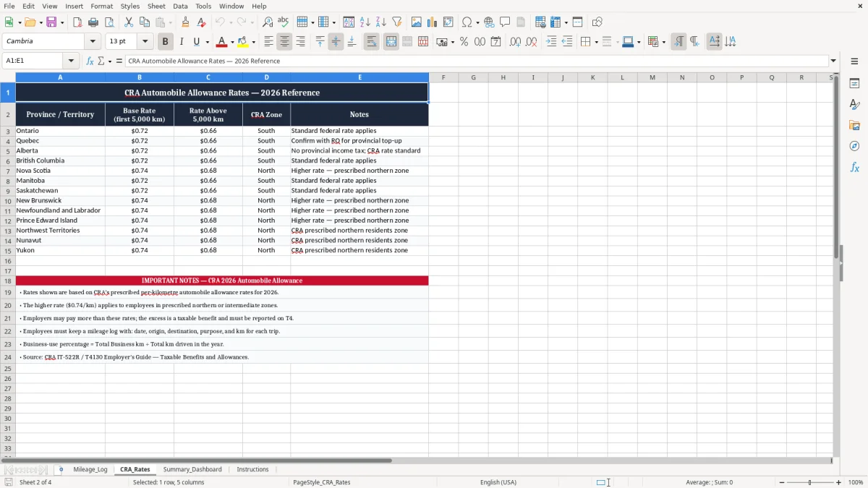
Task: Click into the formula input line
Action: (476, 61)
